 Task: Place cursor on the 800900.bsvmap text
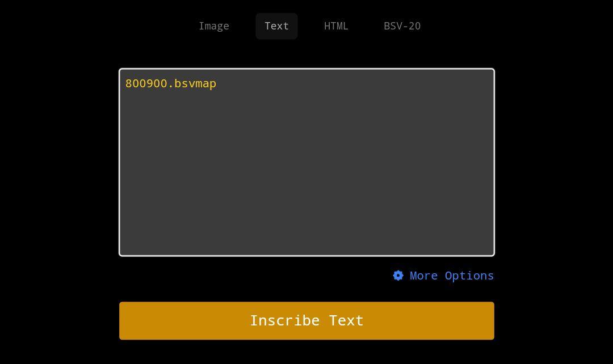170,83
